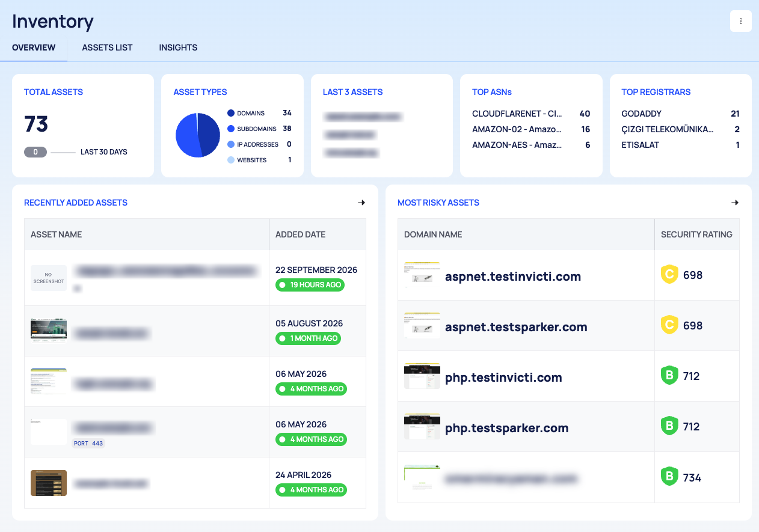
Task: Click C rating shield for aspnet.testinvicti.com
Action: click(x=669, y=275)
